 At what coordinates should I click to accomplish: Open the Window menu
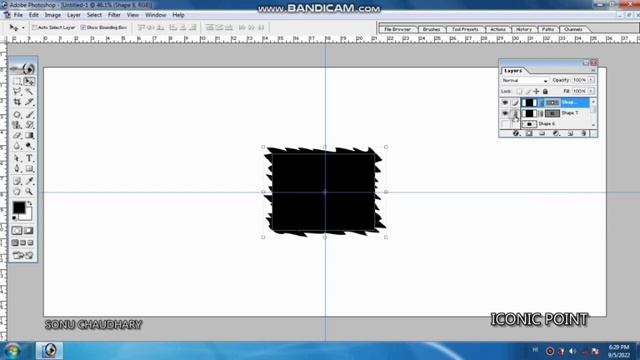click(x=156, y=15)
